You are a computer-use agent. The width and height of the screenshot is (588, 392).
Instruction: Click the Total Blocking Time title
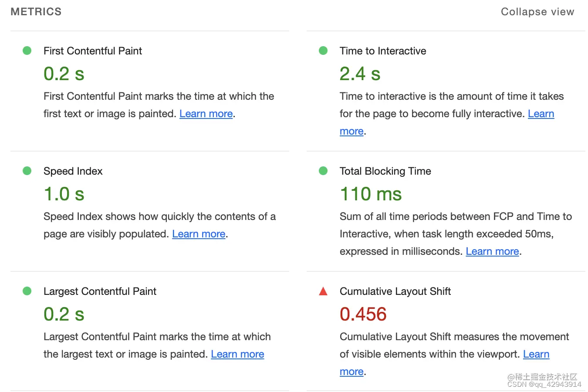[x=385, y=171]
